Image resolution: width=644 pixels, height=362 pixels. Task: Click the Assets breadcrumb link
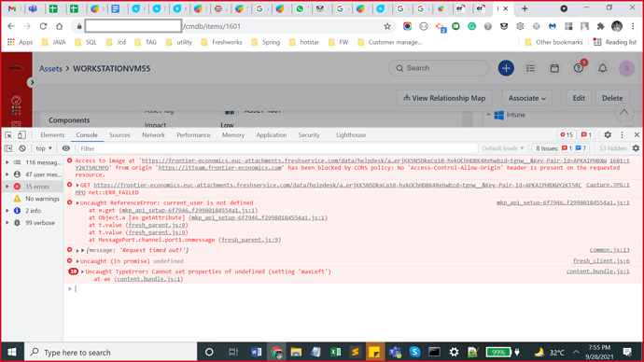tap(50, 68)
